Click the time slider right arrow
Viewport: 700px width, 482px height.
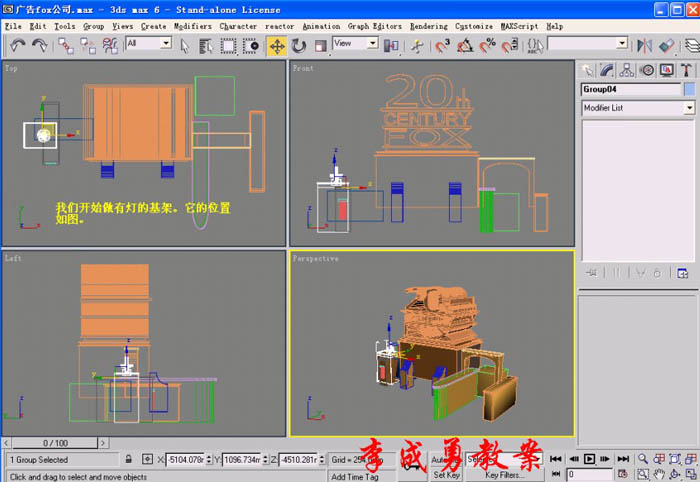pyautogui.click(x=103, y=443)
